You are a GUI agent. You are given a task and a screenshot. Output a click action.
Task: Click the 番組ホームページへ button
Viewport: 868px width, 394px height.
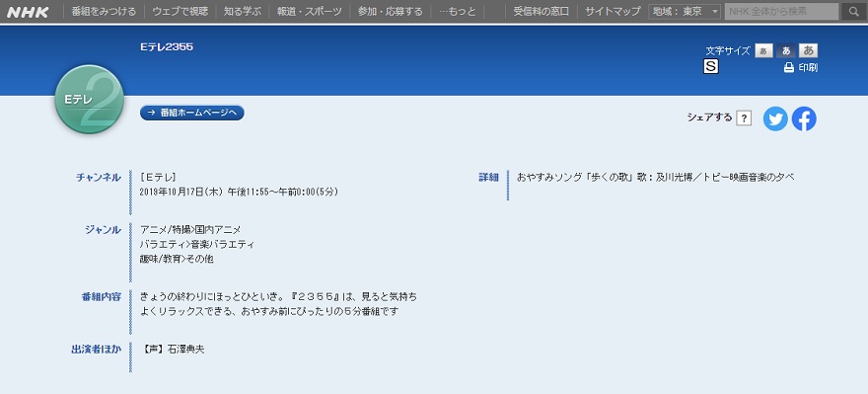(192, 113)
